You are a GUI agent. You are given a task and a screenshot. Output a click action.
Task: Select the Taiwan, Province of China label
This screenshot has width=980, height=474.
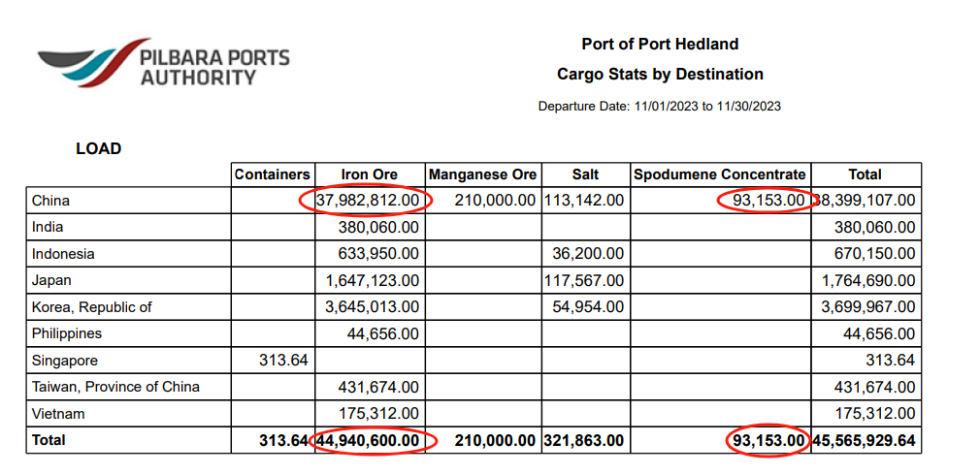[x=115, y=387]
